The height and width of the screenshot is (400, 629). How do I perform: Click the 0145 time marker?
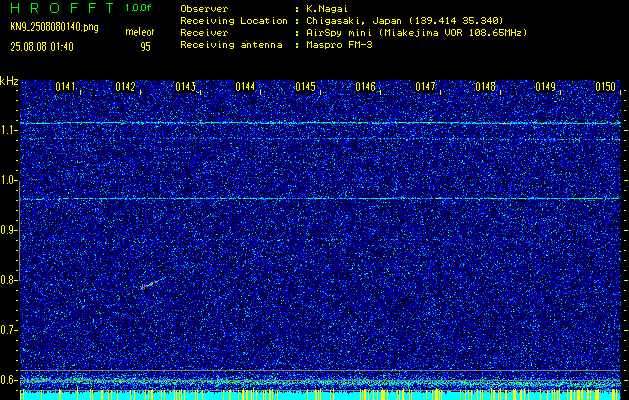tap(305, 87)
